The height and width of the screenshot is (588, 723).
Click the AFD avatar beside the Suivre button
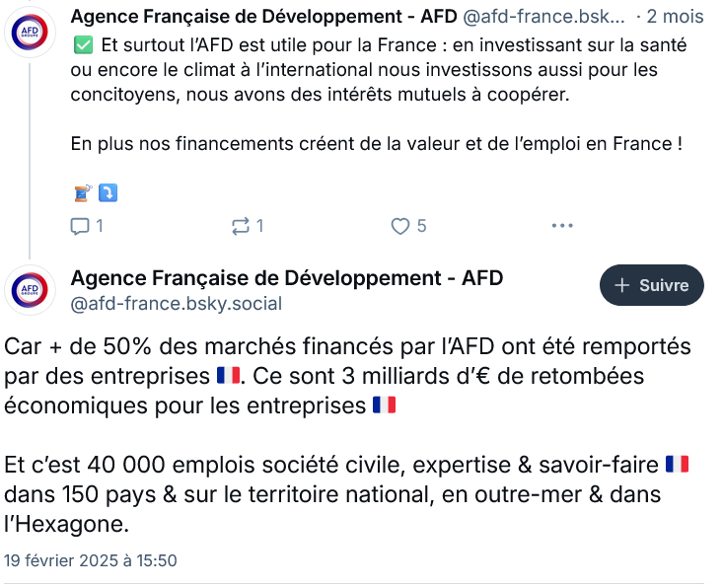click(30, 290)
